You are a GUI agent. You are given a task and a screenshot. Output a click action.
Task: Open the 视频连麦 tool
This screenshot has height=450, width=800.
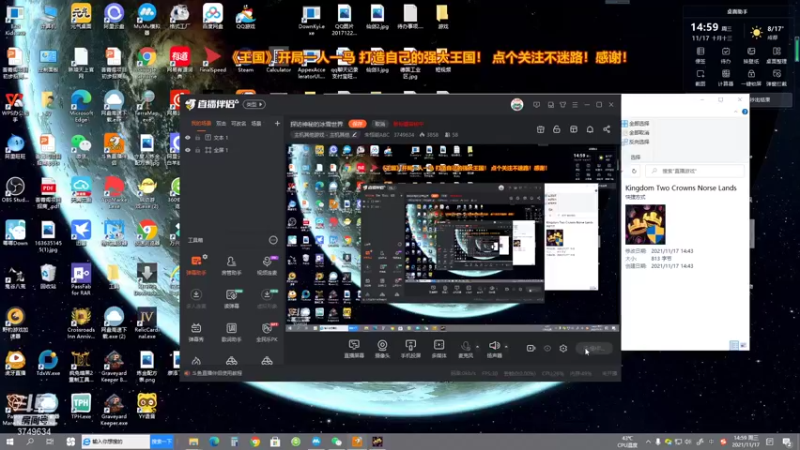(x=267, y=265)
